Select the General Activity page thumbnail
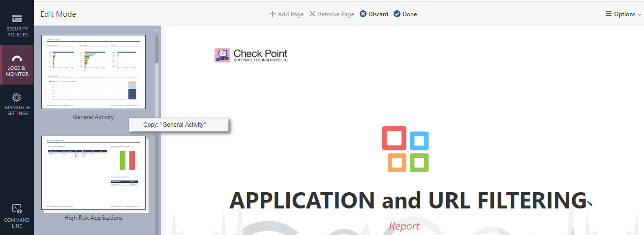The image size is (644, 235). pyautogui.click(x=93, y=72)
